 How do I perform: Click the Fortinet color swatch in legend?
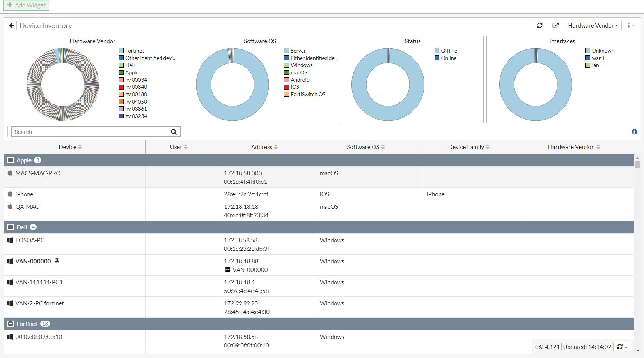tap(121, 51)
